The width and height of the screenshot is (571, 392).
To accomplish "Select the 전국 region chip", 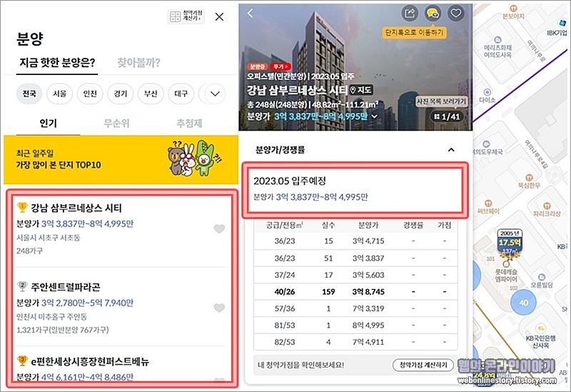I will click(x=29, y=94).
